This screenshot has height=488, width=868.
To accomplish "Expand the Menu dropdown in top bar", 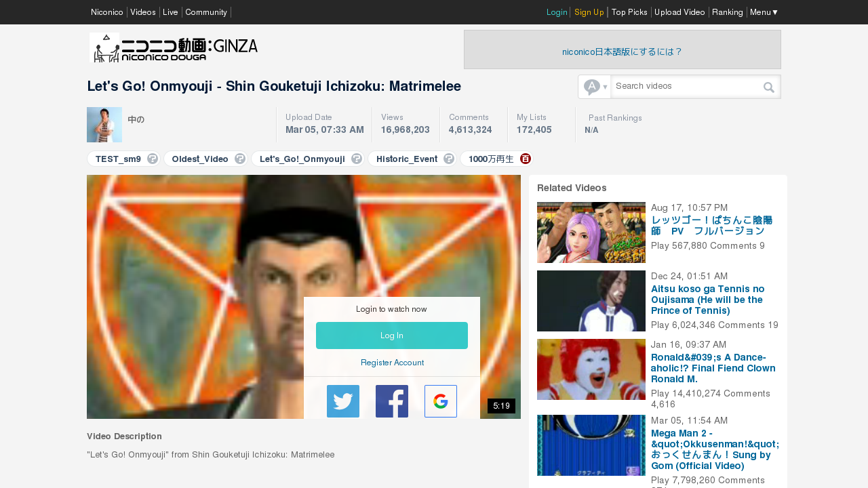I will tap(764, 12).
